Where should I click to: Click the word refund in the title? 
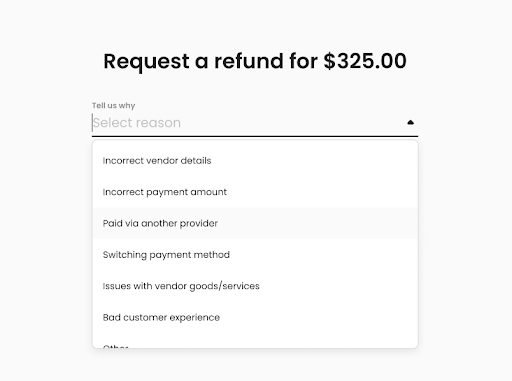point(248,61)
